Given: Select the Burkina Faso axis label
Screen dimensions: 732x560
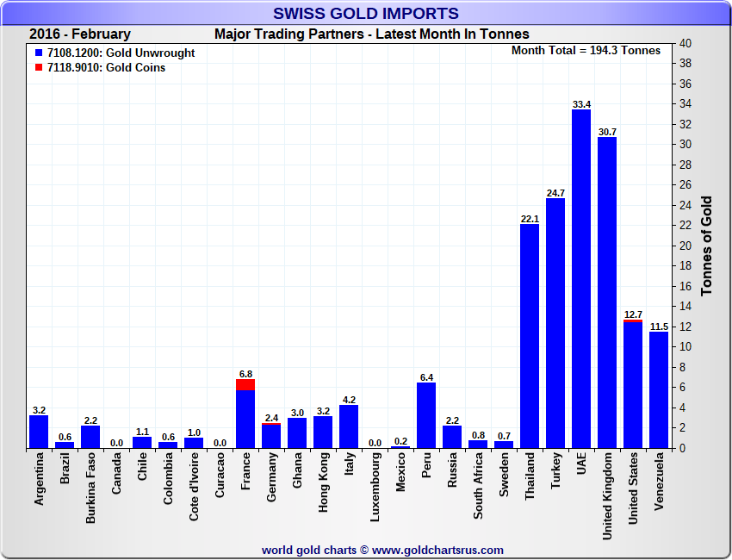Looking at the screenshot, I should pos(91,489).
